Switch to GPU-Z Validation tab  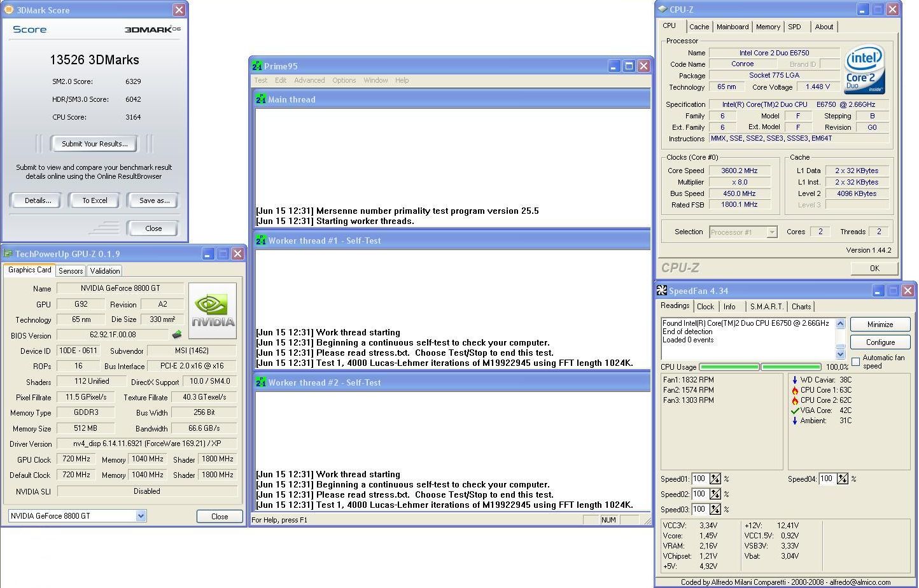pos(105,270)
